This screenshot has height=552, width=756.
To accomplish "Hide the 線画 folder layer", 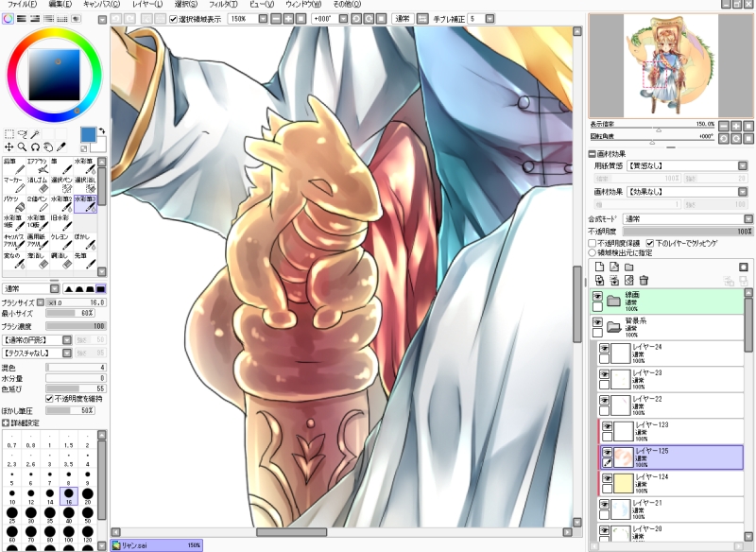I will (597, 296).
